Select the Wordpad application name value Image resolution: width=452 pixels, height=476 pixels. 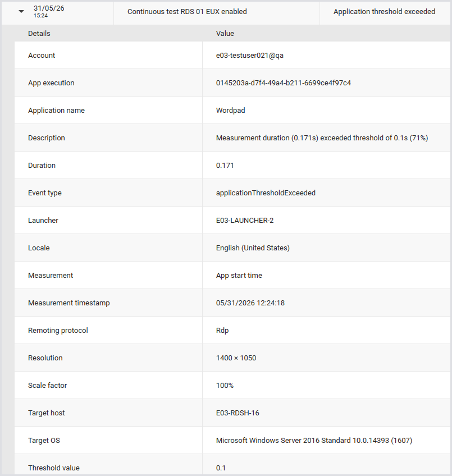pyautogui.click(x=231, y=110)
